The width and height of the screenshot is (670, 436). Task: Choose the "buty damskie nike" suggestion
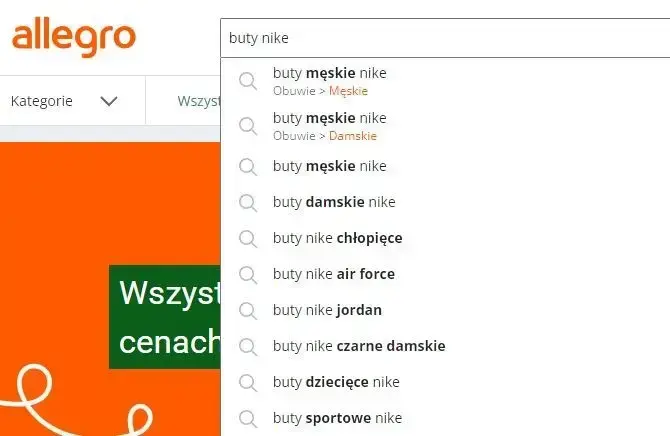334,202
